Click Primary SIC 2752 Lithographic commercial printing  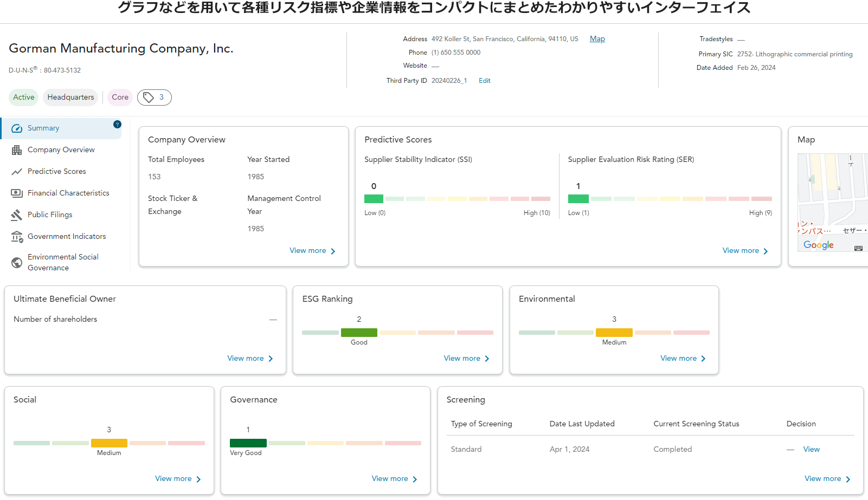pos(795,54)
